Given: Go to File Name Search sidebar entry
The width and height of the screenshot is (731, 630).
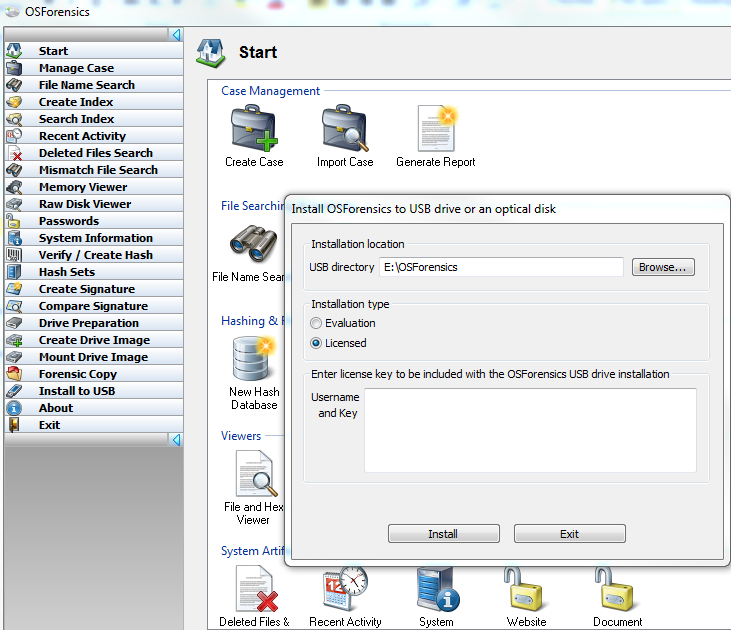Looking at the screenshot, I should coord(94,85).
